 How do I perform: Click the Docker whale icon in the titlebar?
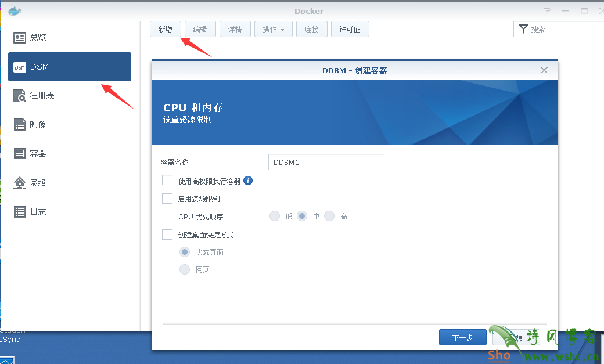click(x=14, y=10)
